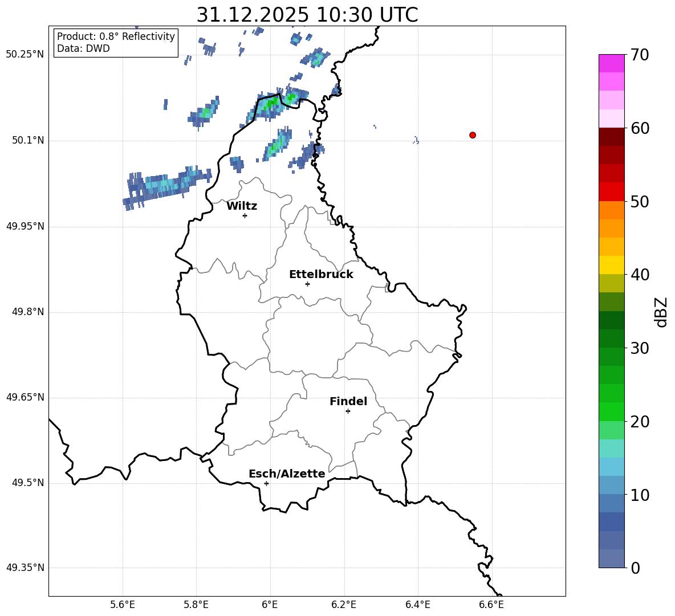
Task: Click the 49.5°N latitude label
Action: [x=28, y=483]
